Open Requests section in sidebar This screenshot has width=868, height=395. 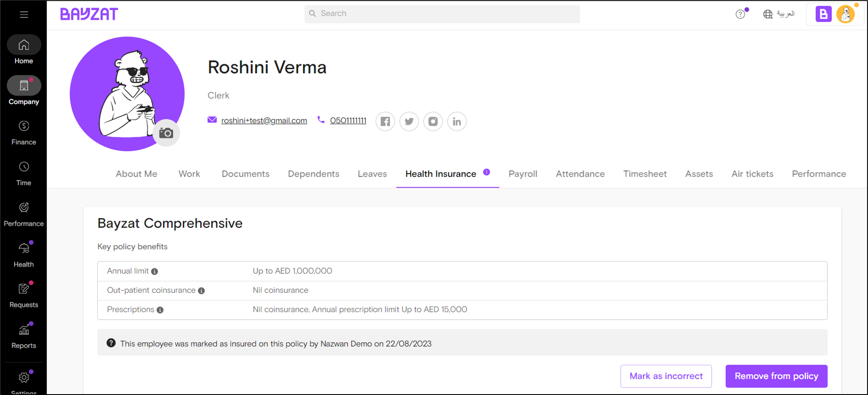pos(24,295)
